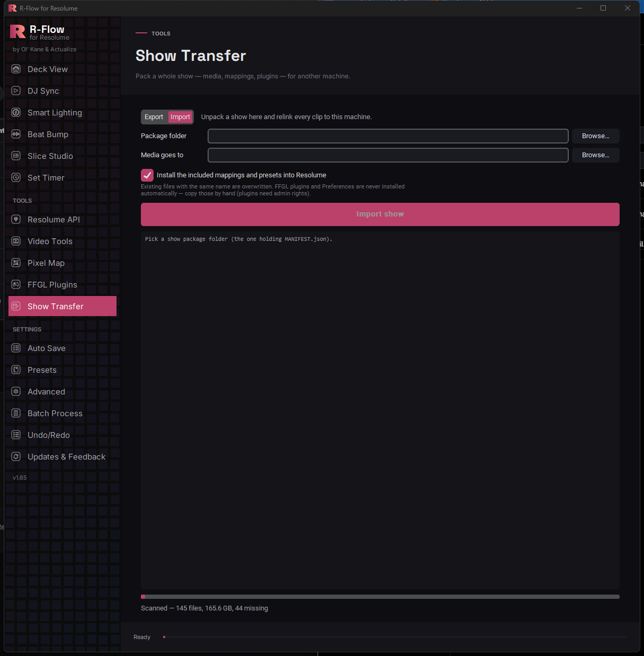
Task: Select Beat Bump in sidebar
Action: tap(62, 134)
